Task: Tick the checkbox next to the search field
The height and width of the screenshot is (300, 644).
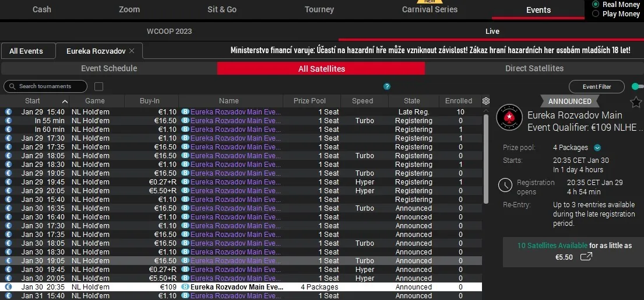Action: pyautogui.click(x=98, y=86)
